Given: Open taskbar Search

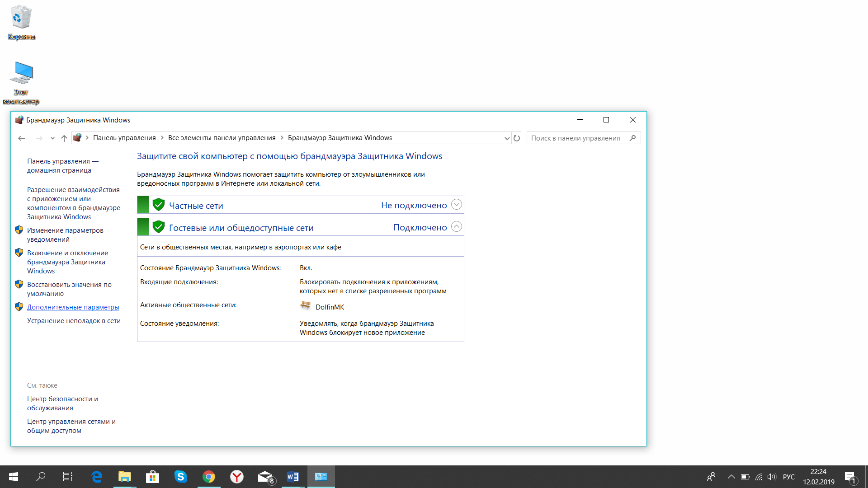Looking at the screenshot, I should (41, 477).
